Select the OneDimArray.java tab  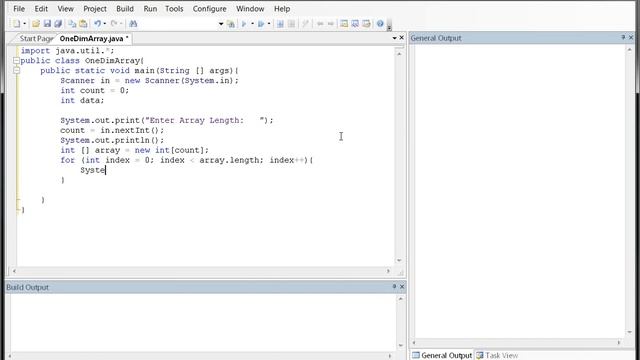point(94,38)
